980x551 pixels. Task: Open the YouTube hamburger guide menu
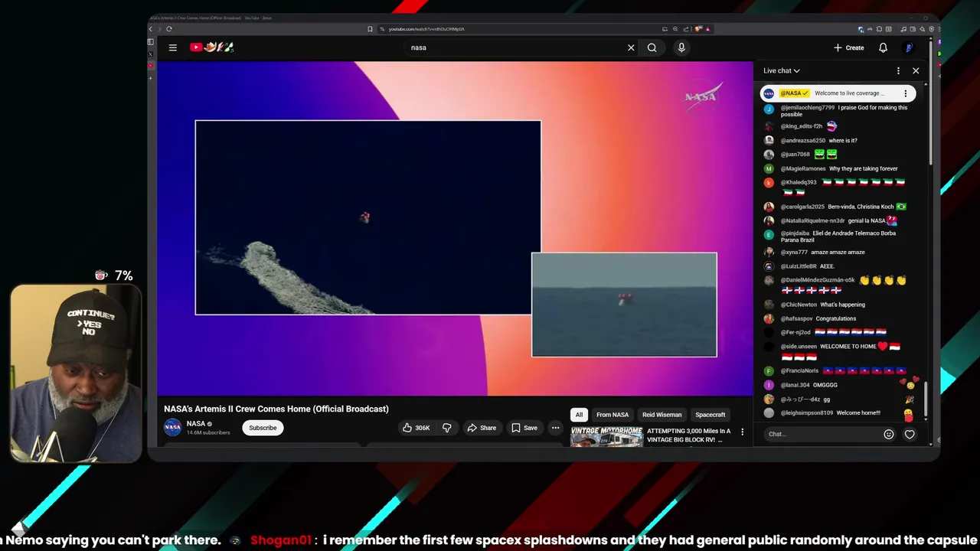click(x=173, y=47)
